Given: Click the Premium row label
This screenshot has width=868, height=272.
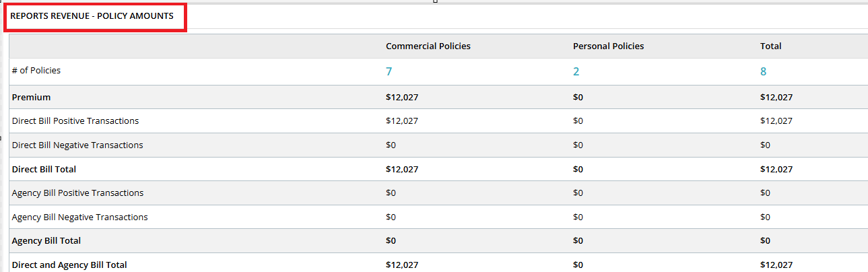Looking at the screenshot, I should pos(31,97).
